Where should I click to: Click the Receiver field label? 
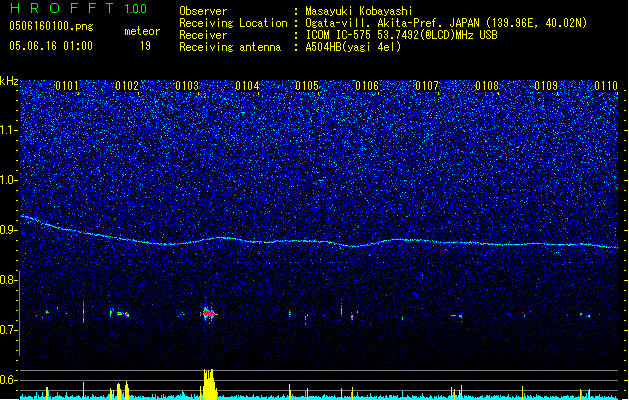[203, 35]
